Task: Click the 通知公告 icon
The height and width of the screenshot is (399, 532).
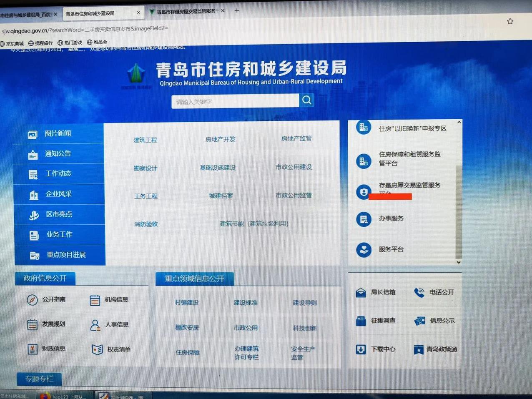Action: click(x=33, y=155)
